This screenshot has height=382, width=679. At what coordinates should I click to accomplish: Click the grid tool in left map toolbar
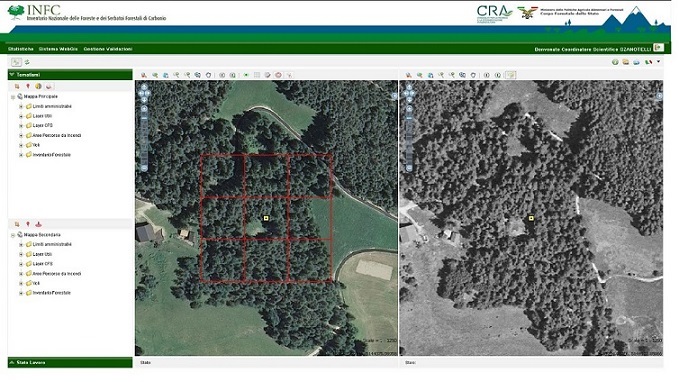257,75
